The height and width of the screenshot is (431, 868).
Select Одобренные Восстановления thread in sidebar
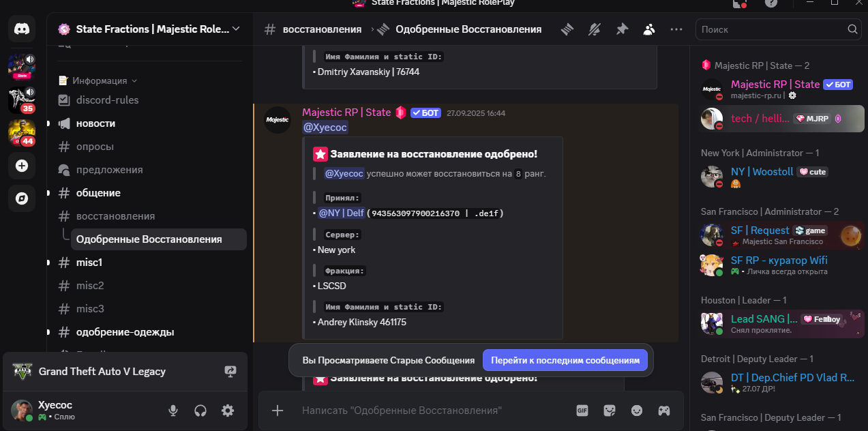pos(159,239)
